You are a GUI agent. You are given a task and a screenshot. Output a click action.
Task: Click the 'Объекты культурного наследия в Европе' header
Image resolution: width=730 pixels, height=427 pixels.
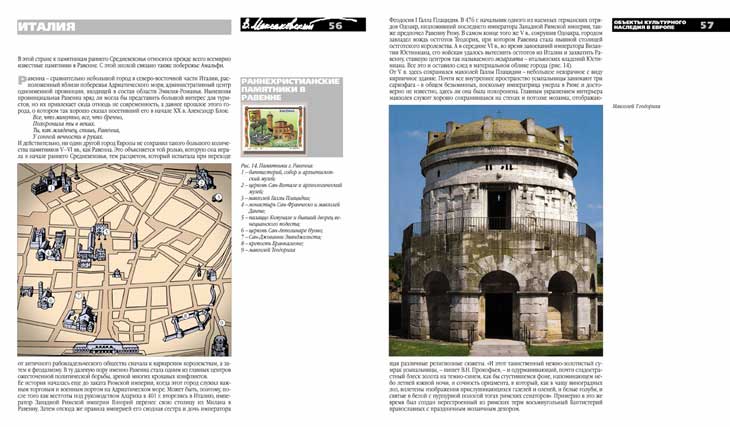tap(650, 25)
